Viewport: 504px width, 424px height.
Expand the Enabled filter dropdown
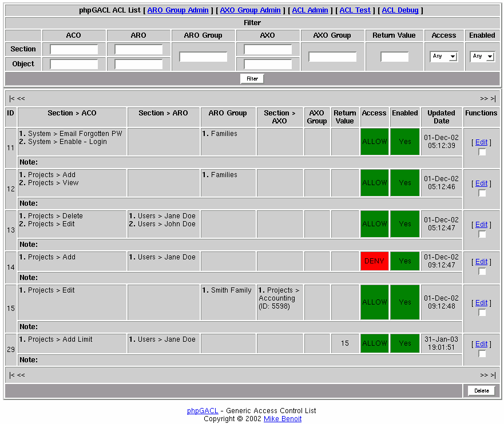click(482, 57)
